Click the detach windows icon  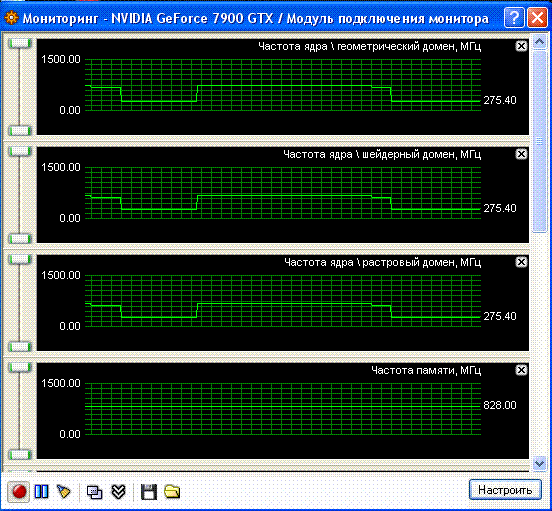pyautogui.click(x=94, y=492)
